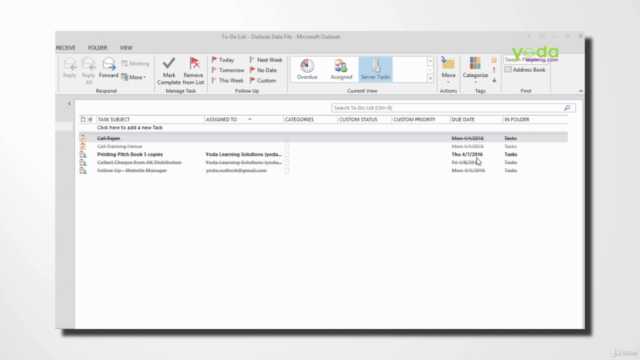Sort by ASSIGNED TO column
This screenshot has height=360, width=640.
pyautogui.click(x=243, y=119)
